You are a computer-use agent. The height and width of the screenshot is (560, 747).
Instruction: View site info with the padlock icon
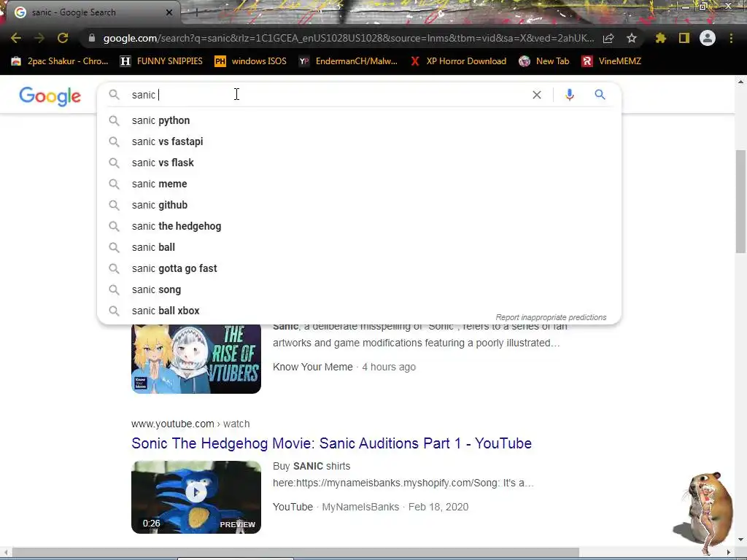(91, 38)
